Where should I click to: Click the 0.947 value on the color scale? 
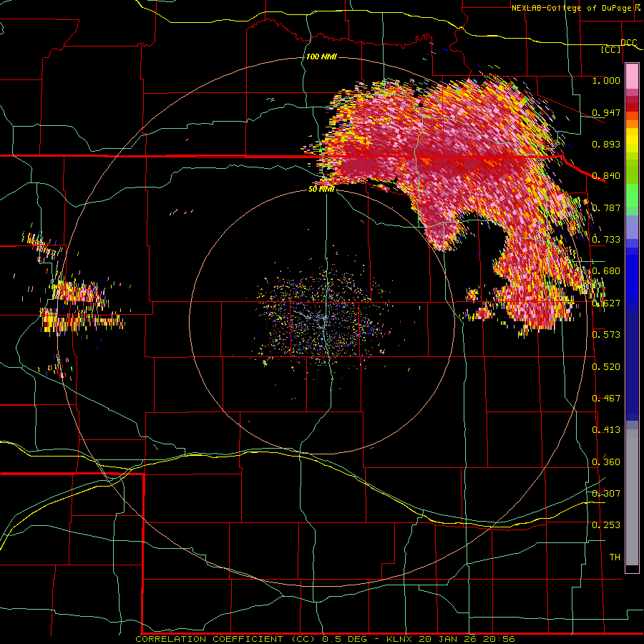pyautogui.click(x=606, y=112)
